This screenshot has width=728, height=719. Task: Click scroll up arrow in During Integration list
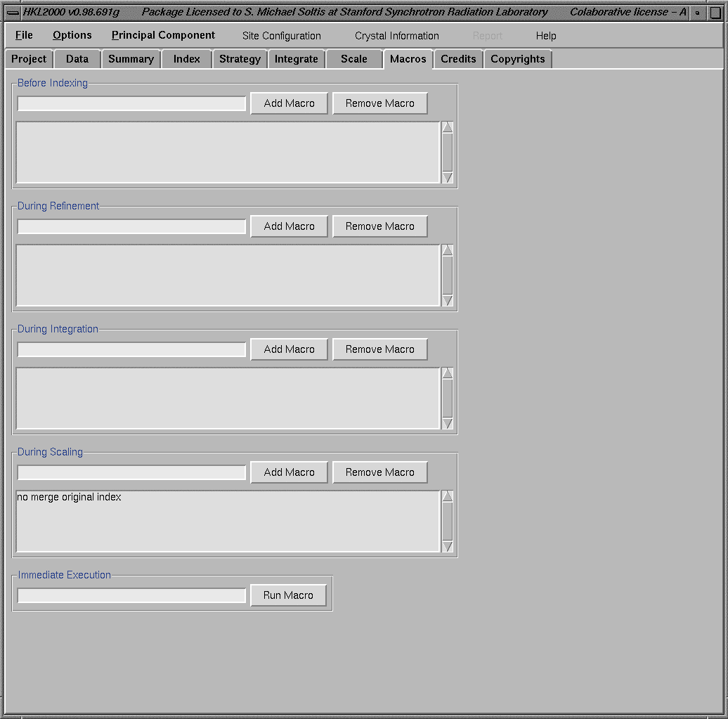coord(447,373)
